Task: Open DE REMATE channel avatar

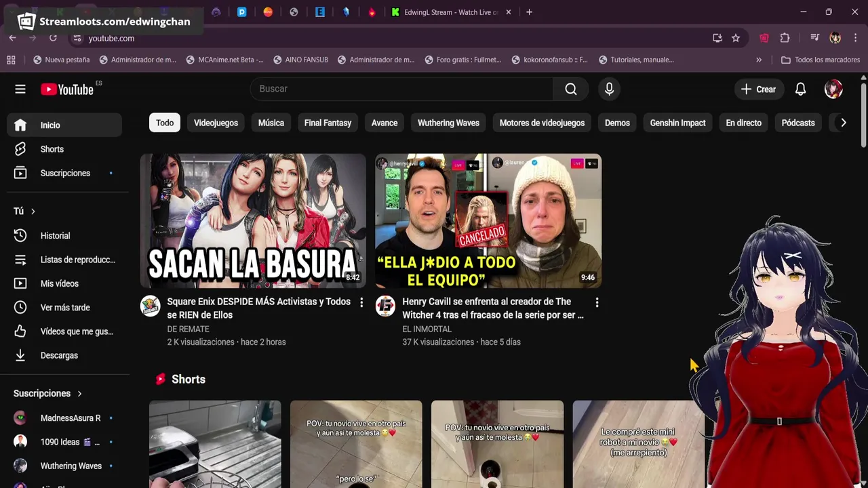Action: (150, 306)
